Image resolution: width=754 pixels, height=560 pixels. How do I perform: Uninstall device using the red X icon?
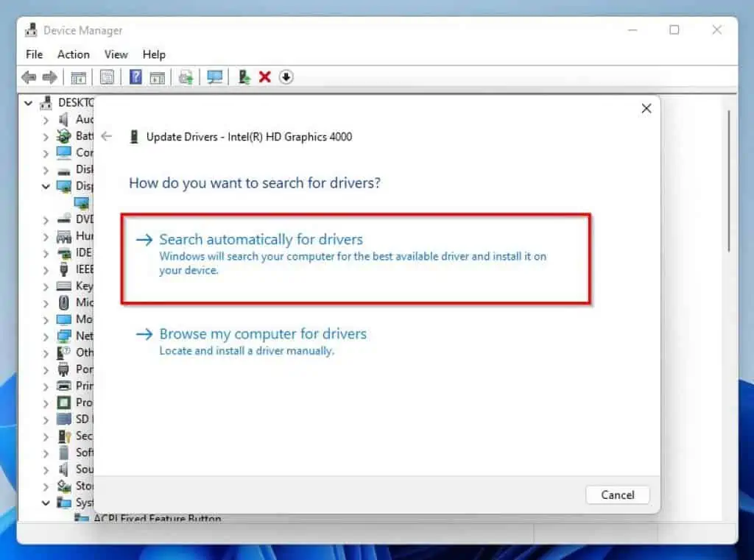click(264, 77)
